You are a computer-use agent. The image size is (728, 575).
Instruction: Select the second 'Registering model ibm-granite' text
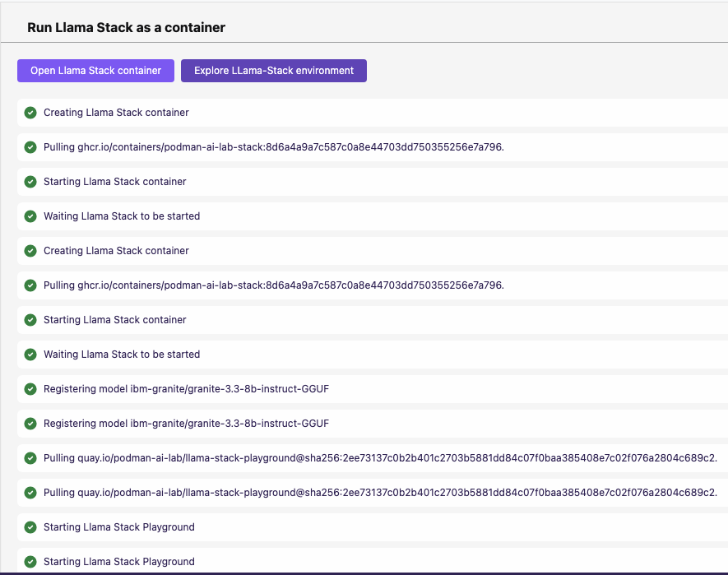point(186,424)
